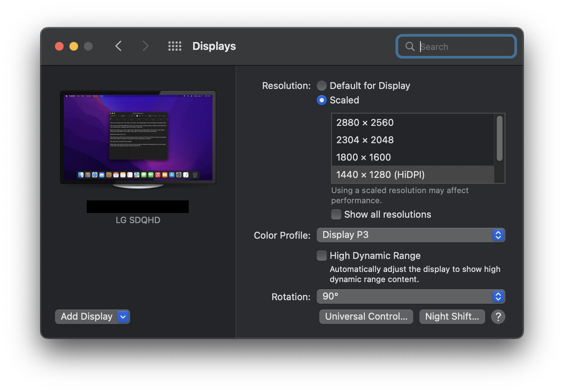Viewport: 564px width, 392px height.
Task: Close the Displays window
Action: pos(59,46)
